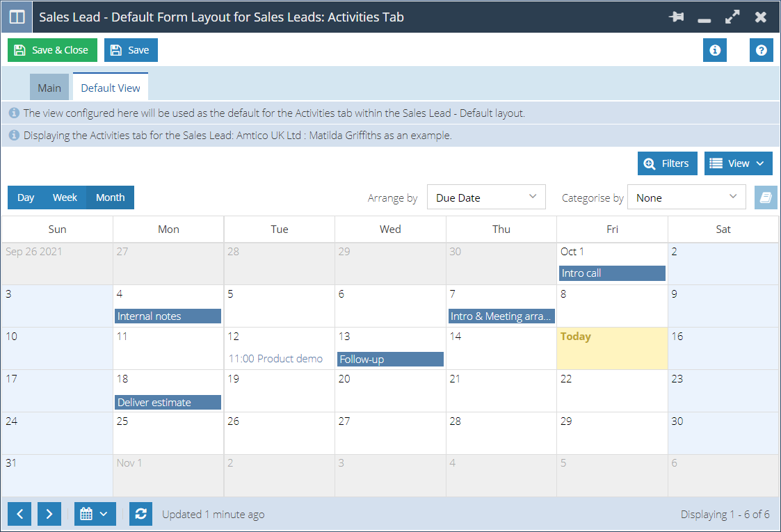This screenshot has height=532, width=781.
Task: Click the book icon beside Categorise by
Action: tap(766, 198)
